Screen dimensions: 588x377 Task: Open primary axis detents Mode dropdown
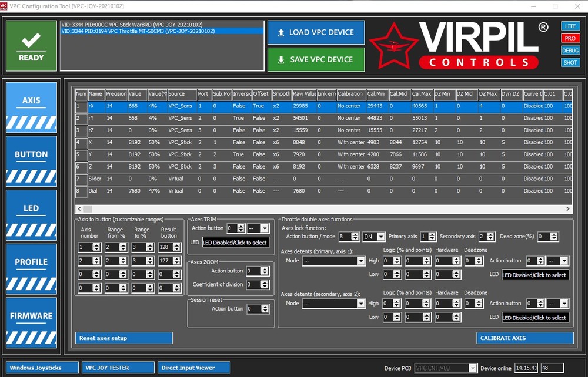(334, 261)
